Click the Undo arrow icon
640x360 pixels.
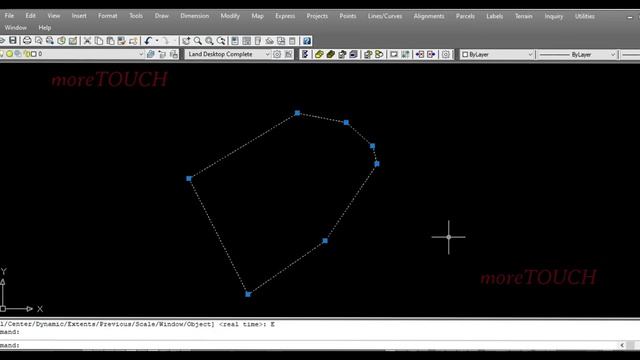point(148,40)
